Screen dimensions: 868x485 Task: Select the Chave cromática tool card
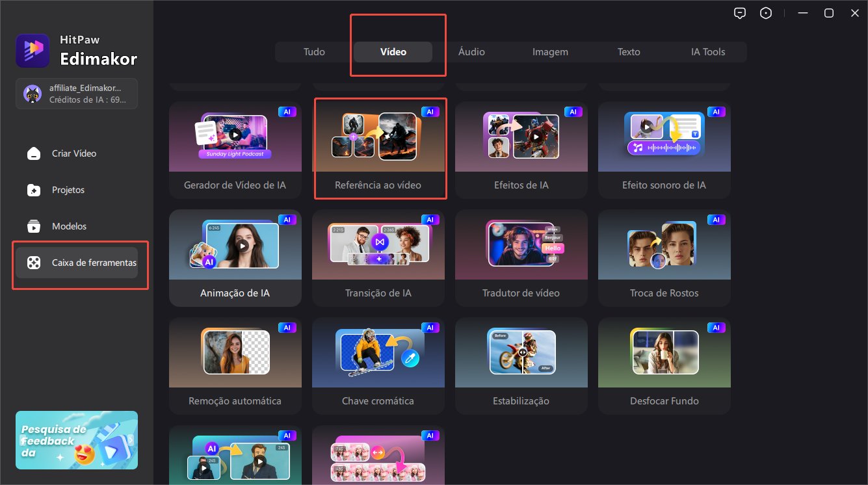point(378,365)
